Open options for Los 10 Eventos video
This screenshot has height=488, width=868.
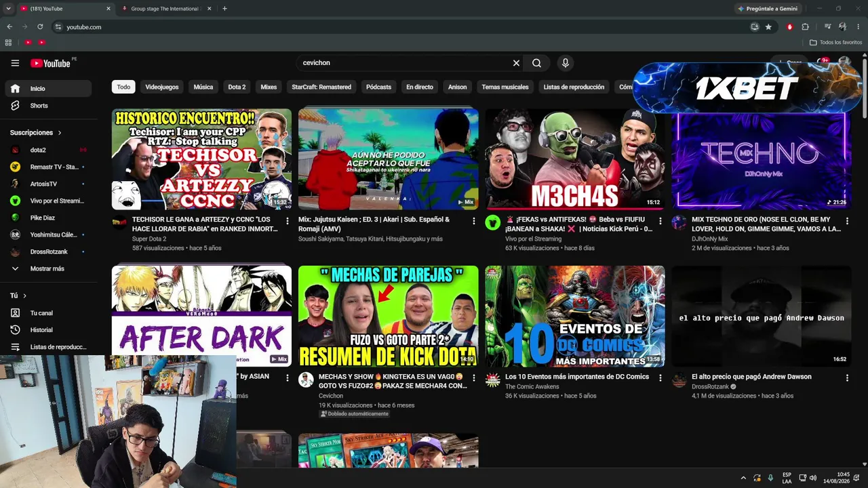660,378
